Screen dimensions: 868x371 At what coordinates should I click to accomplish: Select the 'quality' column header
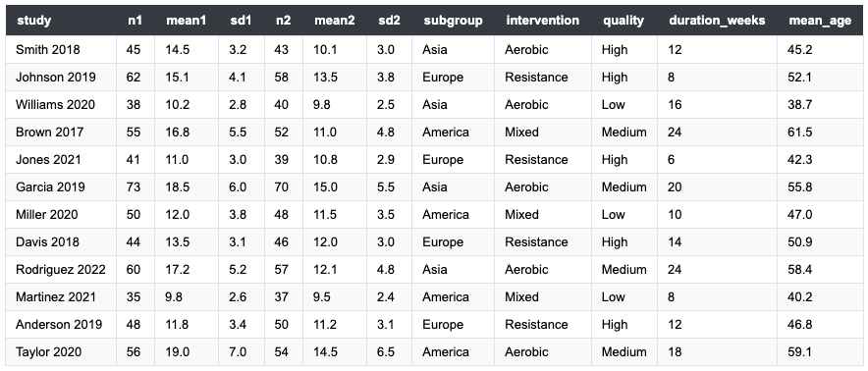[x=624, y=21]
